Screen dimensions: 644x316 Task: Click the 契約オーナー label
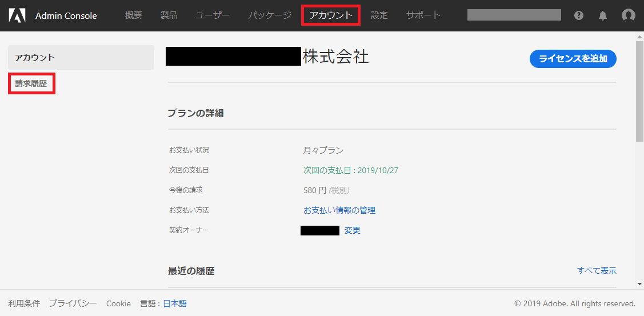(189, 230)
